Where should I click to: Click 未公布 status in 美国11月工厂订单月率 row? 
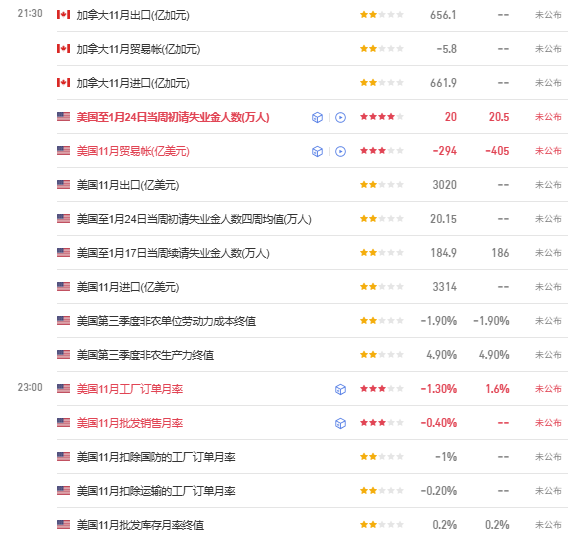[x=548, y=389]
